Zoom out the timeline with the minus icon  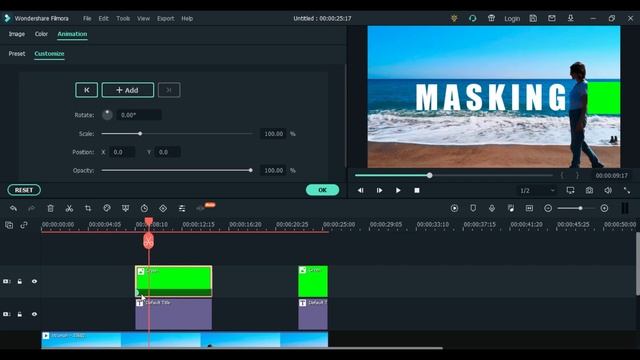click(x=548, y=208)
